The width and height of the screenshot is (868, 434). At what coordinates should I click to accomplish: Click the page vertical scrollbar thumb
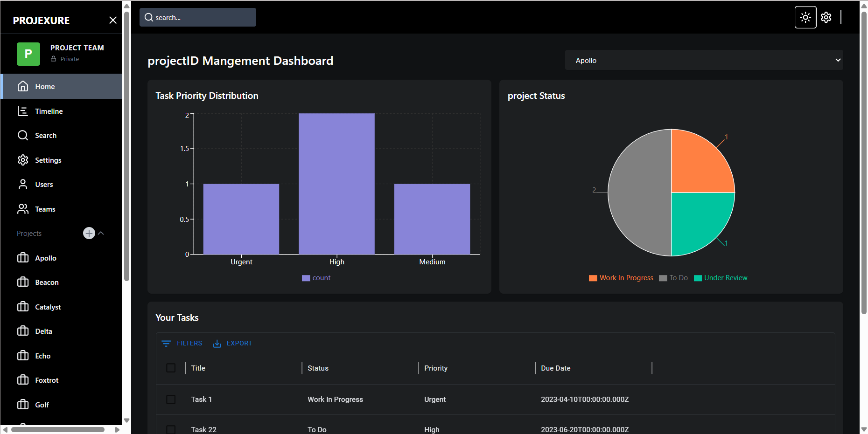[864, 162]
